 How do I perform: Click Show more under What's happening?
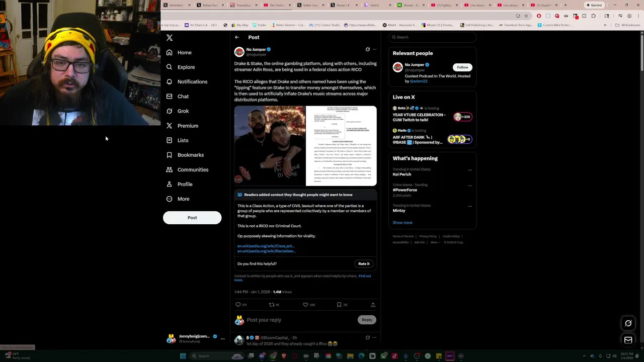coord(403,223)
